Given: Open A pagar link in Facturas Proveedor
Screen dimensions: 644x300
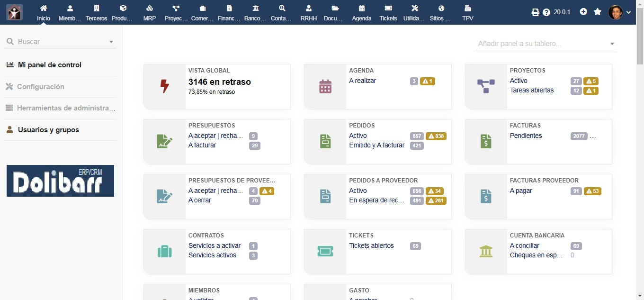Looking at the screenshot, I should point(521,191).
